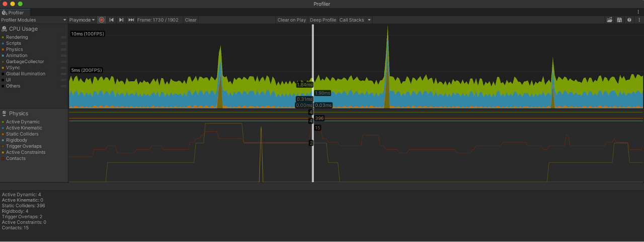Click the reorder handle beside Others

[x=64, y=86]
